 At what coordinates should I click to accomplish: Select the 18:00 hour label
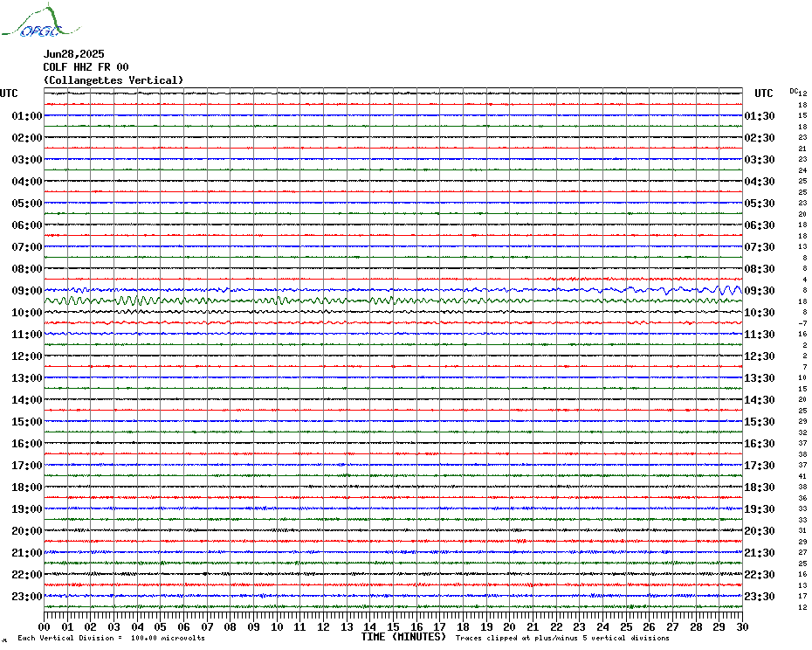[27, 487]
